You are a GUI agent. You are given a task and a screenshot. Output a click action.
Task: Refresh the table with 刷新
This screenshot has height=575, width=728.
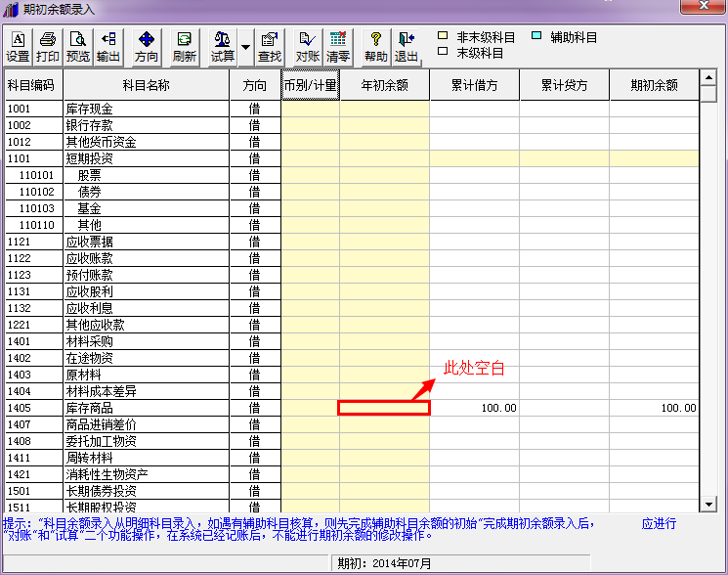[185, 47]
